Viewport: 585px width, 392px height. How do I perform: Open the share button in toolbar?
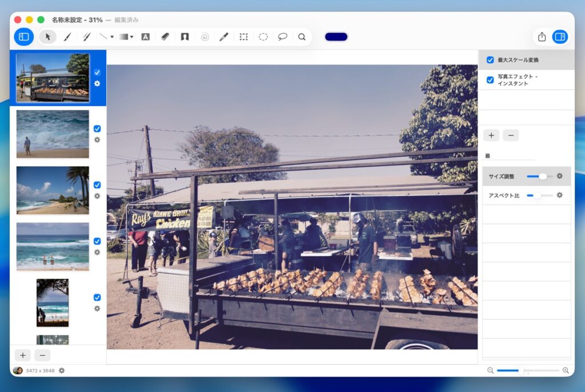(x=542, y=37)
